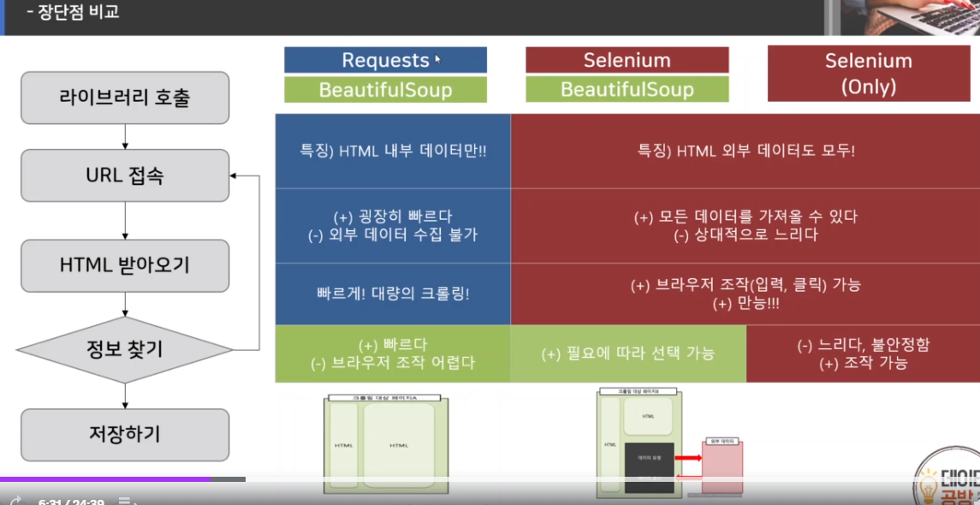980x505 pixels.
Task: Click the laptop photo at the top right
Action: tap(911, 17)
